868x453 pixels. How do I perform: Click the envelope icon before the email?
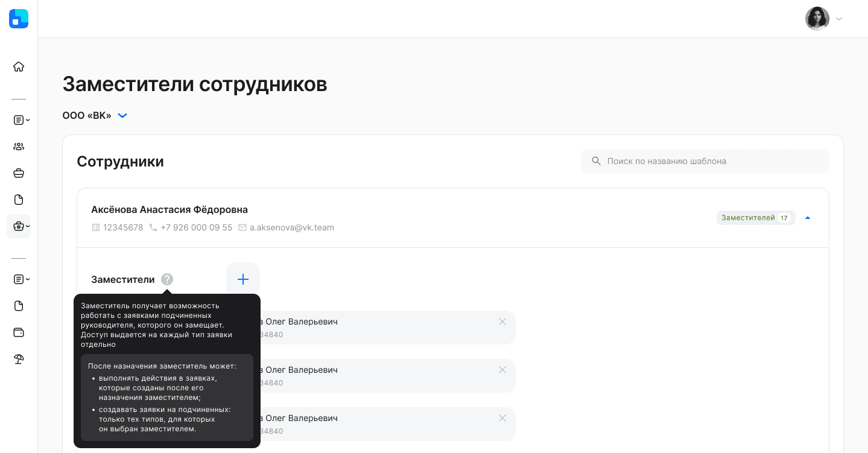[242, 227]
